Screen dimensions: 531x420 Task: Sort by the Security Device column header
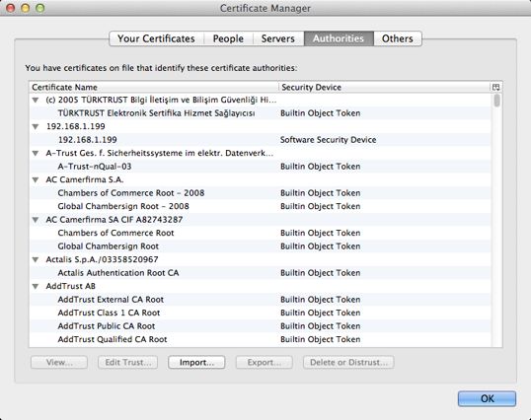384,87
